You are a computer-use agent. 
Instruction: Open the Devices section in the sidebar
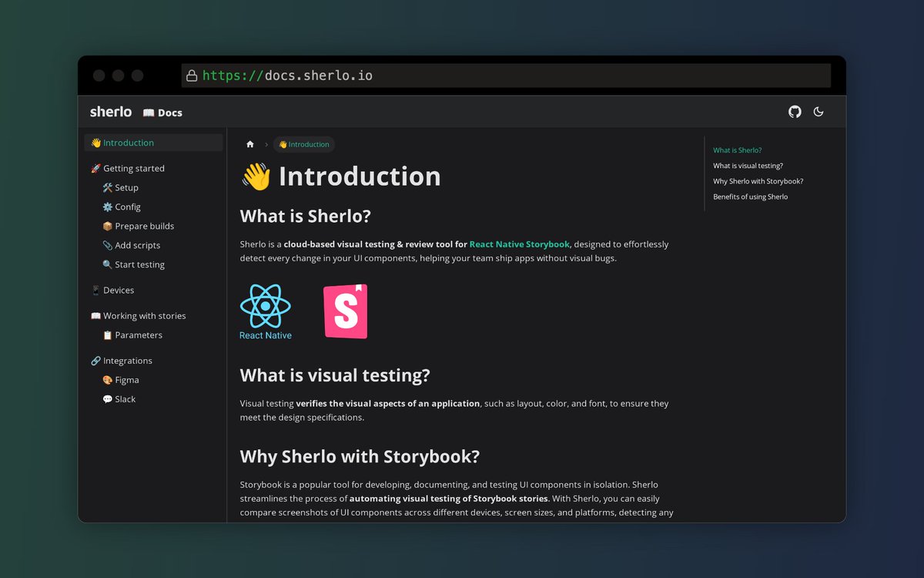tap(119, 290)
